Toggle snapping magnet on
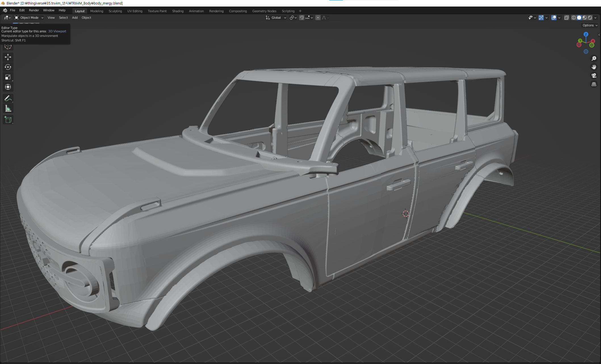Screen dimensions: 601x364 click(302, 18)
